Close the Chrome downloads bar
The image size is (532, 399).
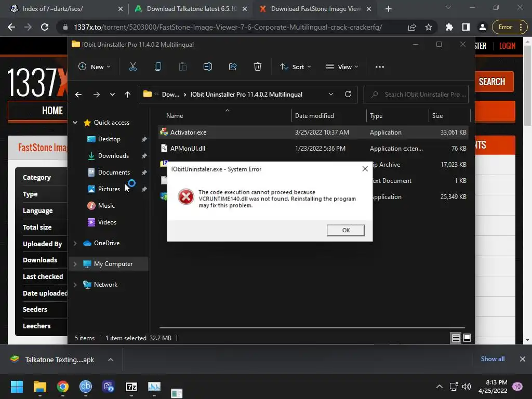pos(523,359)
